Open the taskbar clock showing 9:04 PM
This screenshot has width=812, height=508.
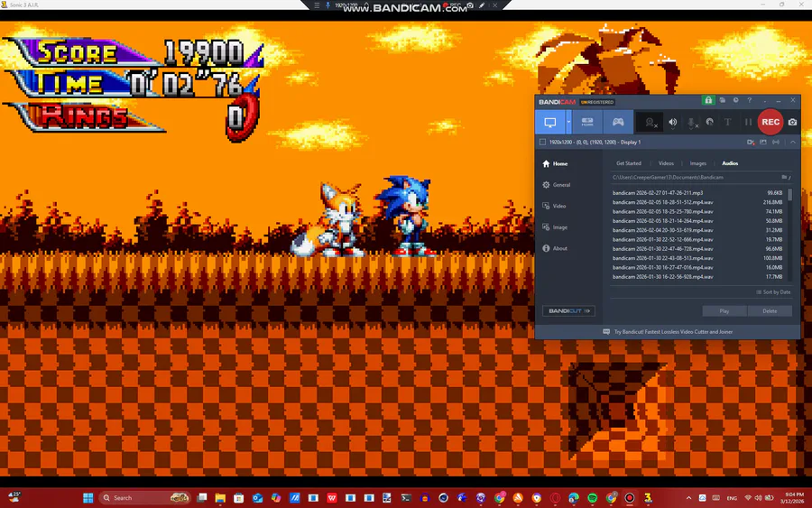792,498
